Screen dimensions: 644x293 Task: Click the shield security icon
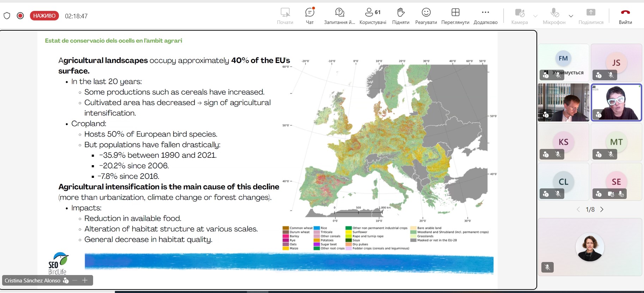(x=7, y=16)
